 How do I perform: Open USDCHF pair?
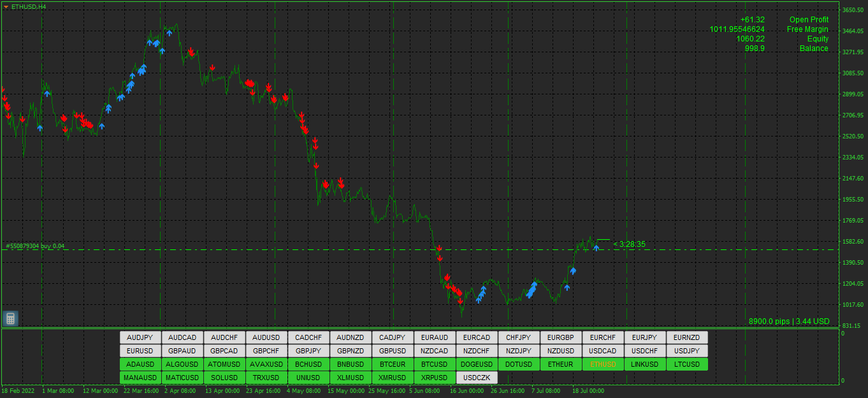644,351
